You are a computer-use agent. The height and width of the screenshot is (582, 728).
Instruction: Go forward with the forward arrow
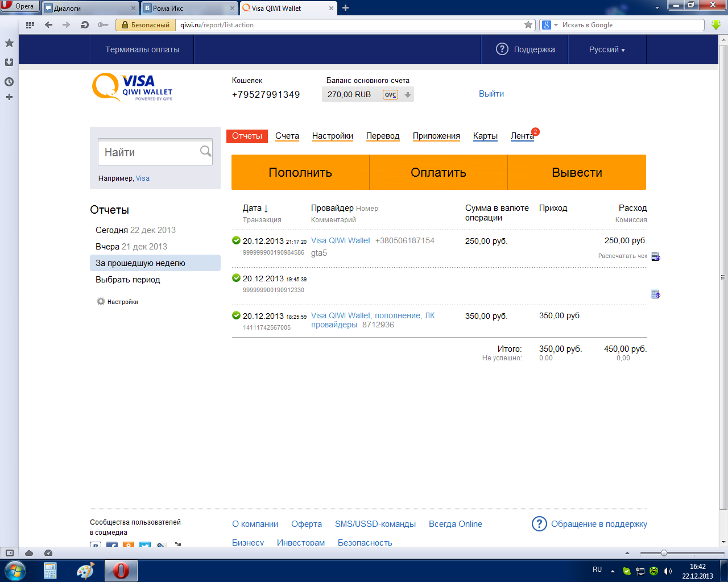point(67,25)
